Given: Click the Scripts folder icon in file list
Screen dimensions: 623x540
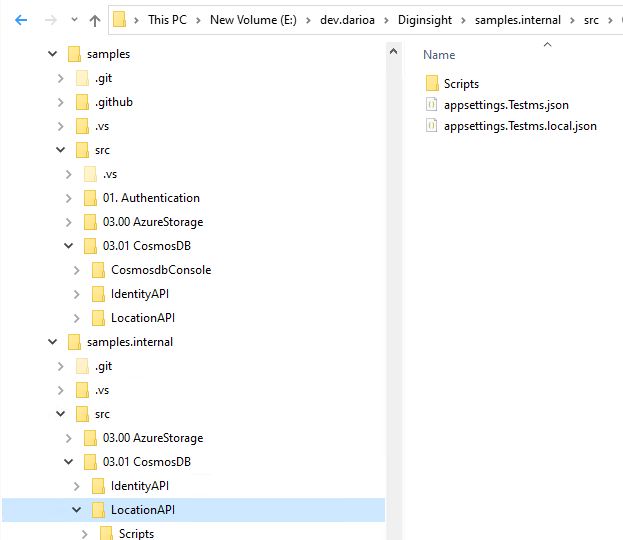Looking at the screenshot, I should [x=432, y=84].
